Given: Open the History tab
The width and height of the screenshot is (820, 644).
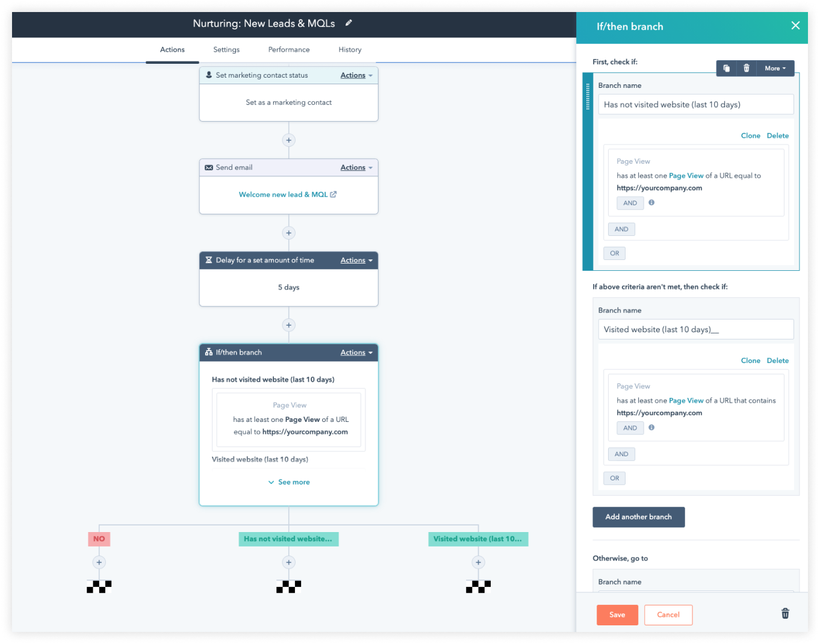Looking at the screenshot, I should (350, 49).
